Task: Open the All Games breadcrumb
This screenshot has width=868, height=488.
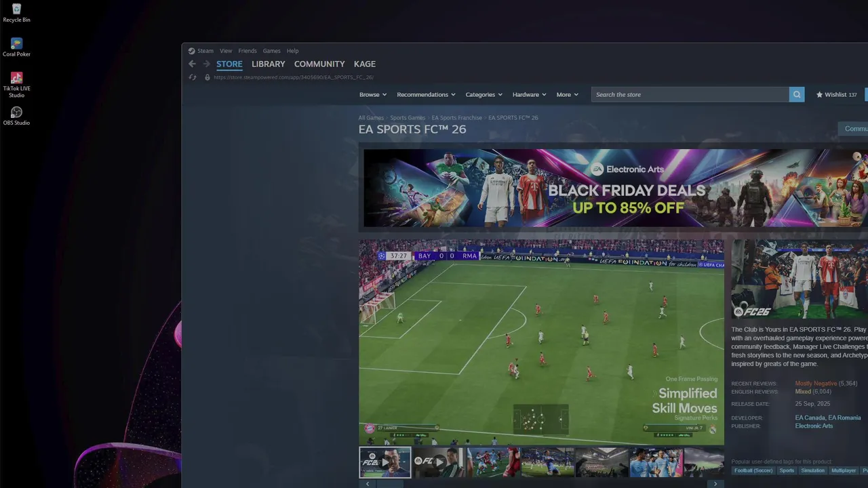Action: [371, 118]
